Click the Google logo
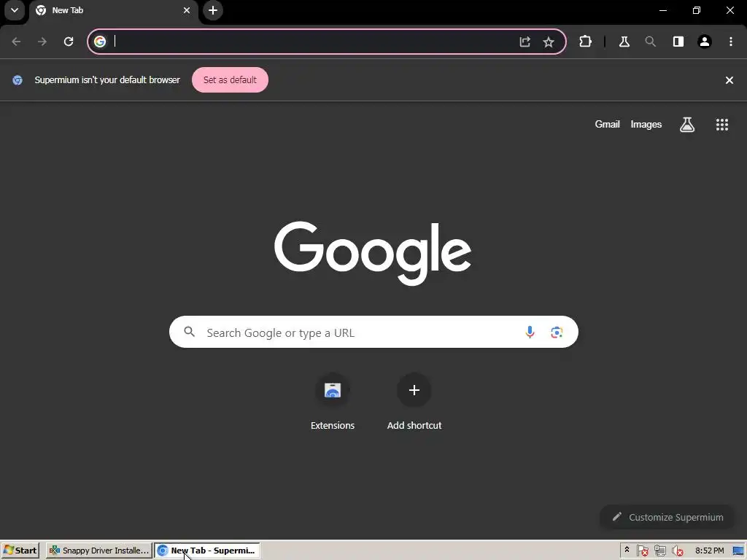The width and height of the screenshot is (747, 560). pyautogui.click(x=373, y=253)
